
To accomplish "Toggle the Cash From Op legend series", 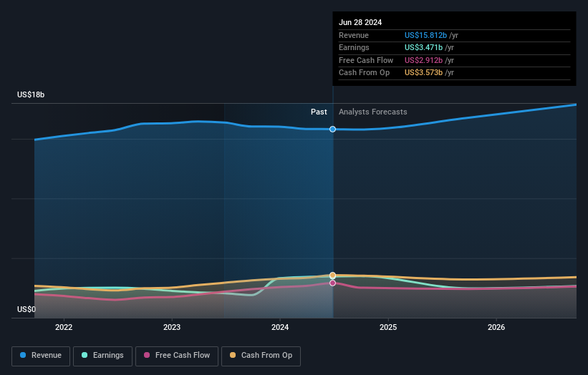I will coord(261,356).
